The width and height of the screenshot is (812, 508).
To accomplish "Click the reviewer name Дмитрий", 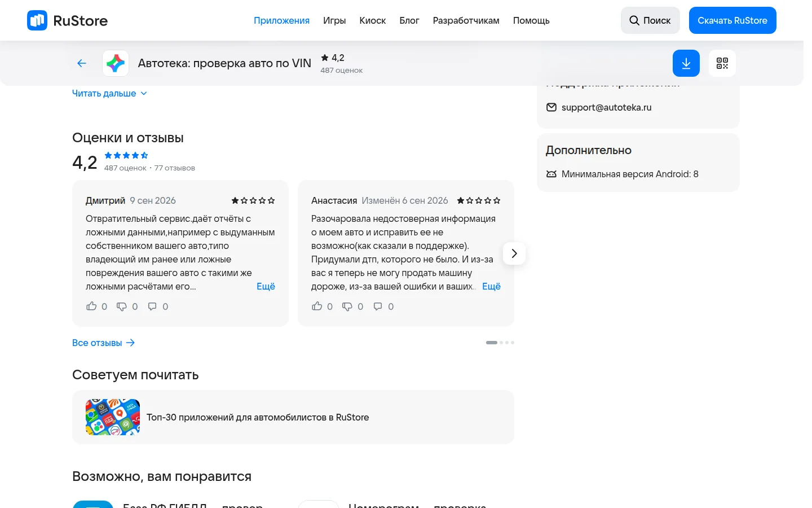I will 105,200.
